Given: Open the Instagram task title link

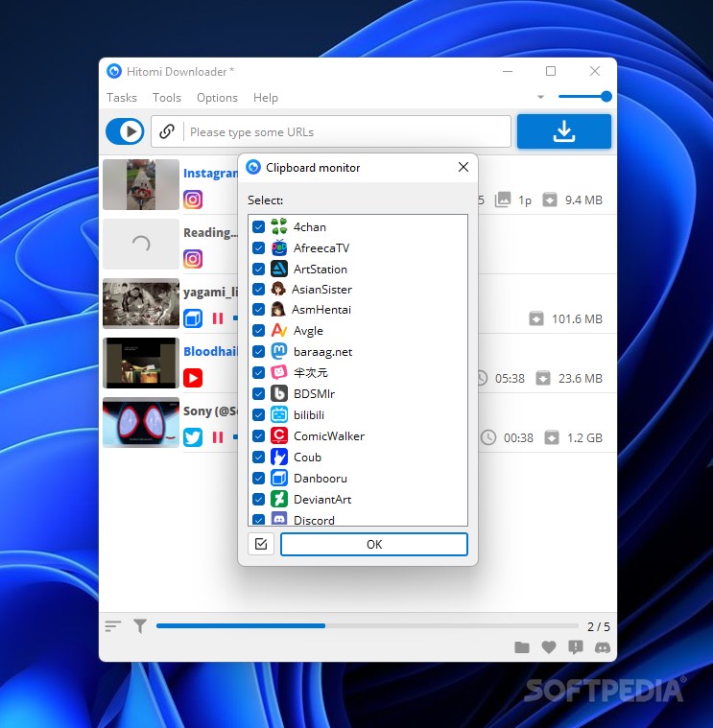Looking at the screenshot, I should [210, 174].
